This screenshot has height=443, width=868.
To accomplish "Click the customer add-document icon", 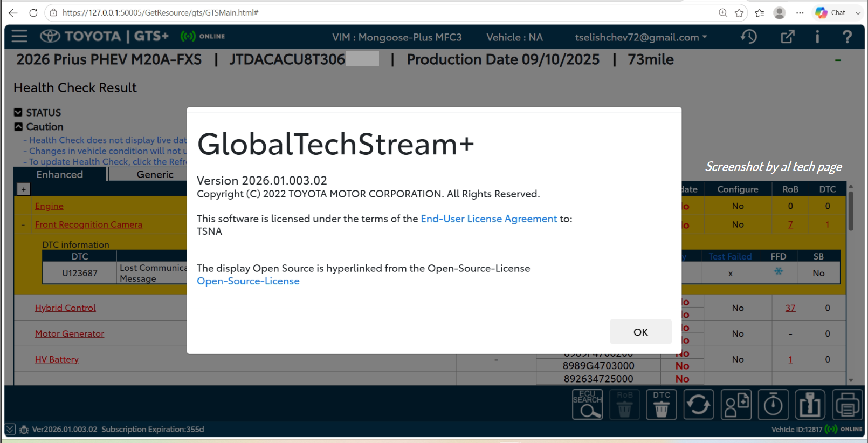I will pos(736,405).
